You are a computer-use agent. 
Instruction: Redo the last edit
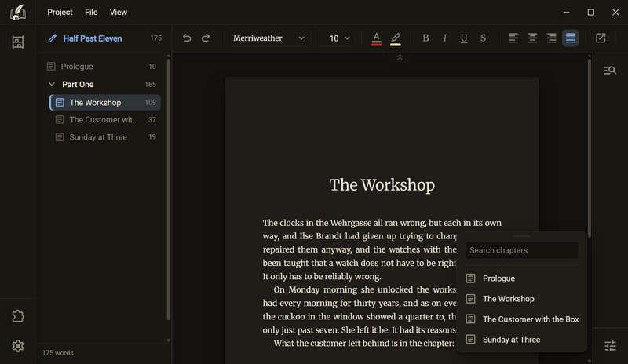(x=206, y=38)
